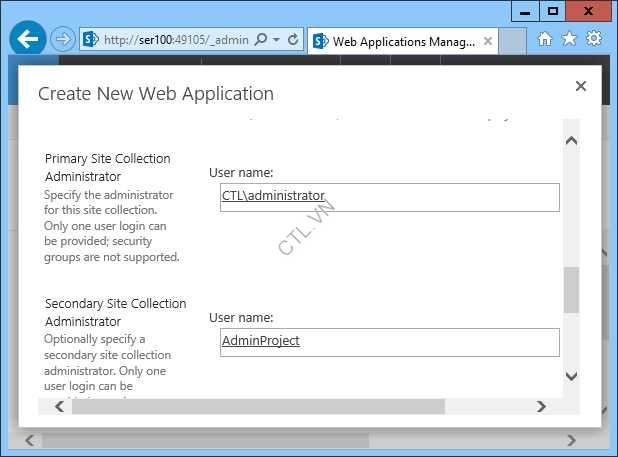Image resolution: width=618 pixels, height=457 pixels.
Task: Open the Tools gear menu
Action: click(x=594, y=39)
